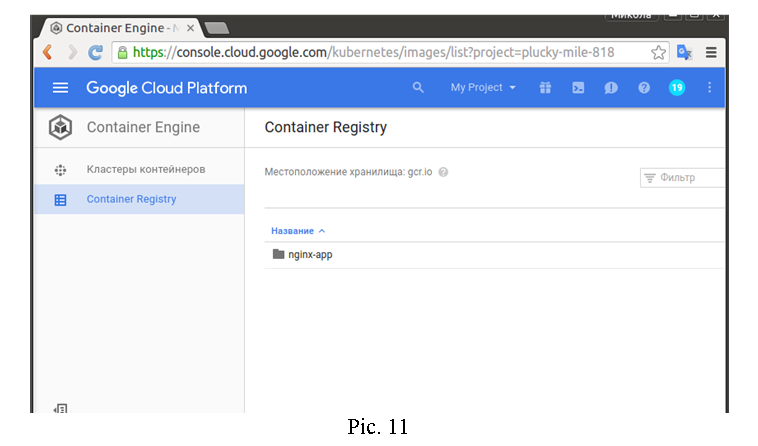This screenshot has height=446, width=758.
Task: Click the help question mark in header
Action: click(x=644, y=87)
